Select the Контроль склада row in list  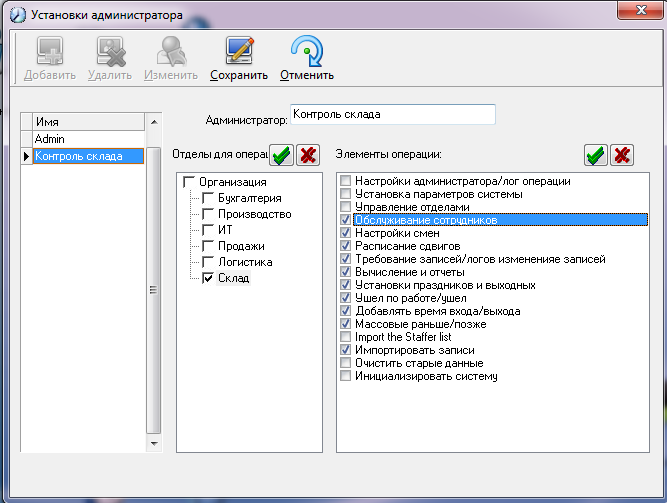(x=88, y=156)
